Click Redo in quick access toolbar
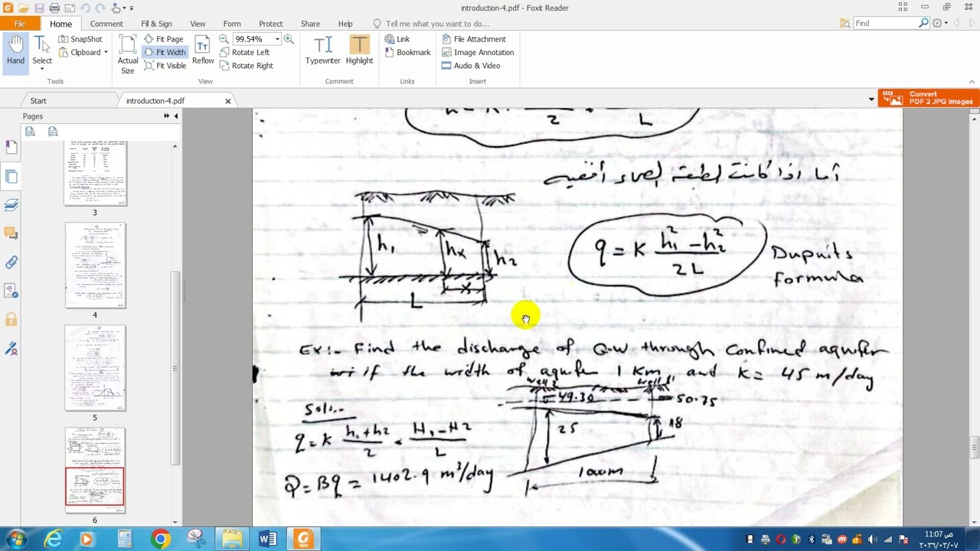The height and width of the screenshot is (551, 980). coord(100,8)
